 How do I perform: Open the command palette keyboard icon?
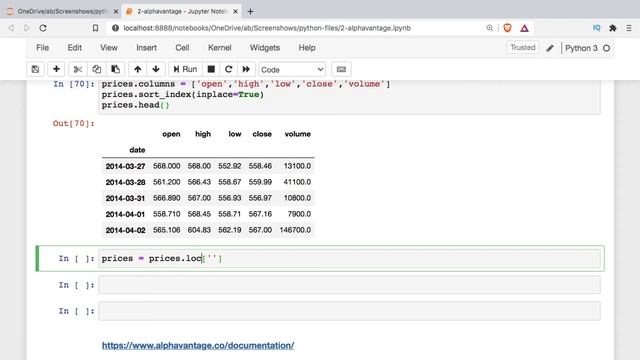[x=341, y=69]
